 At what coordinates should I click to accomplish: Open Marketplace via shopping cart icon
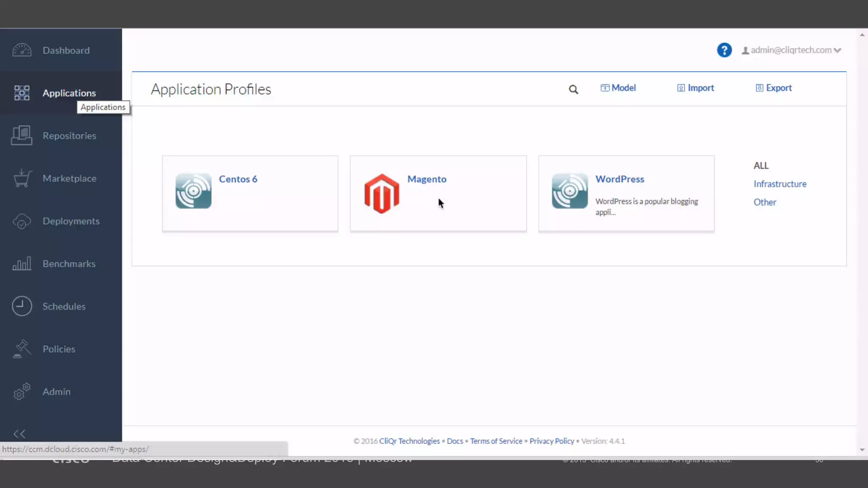point(22,178)
